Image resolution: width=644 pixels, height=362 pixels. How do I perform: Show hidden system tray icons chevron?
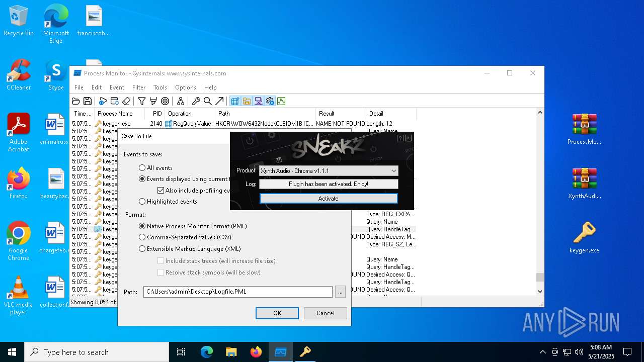pyautogui.click(x=542, y=352)
